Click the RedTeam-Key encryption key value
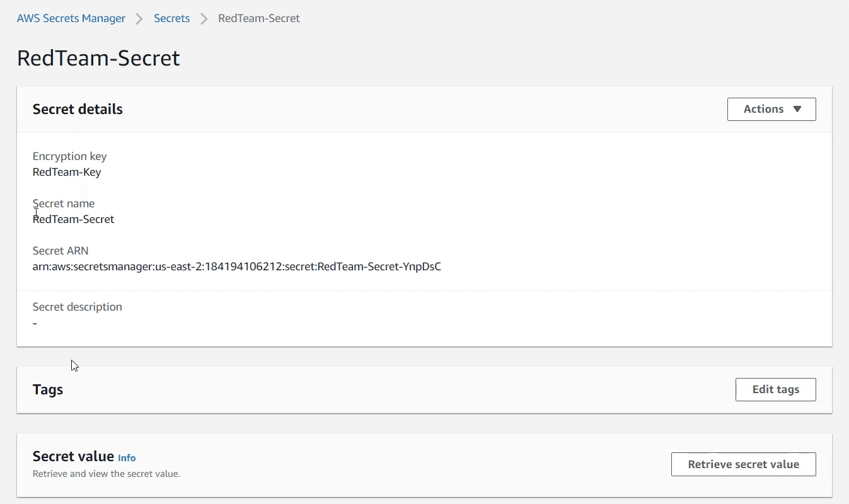Viewport: 849px width, 504px height. tap(67, 172)
